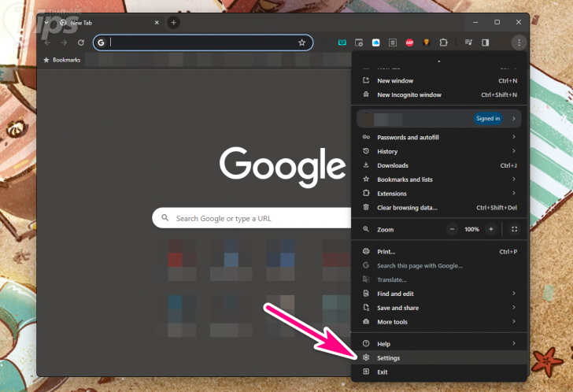Bookmark this tab with the star icon
This screenshot has height=392, width=573.
pos(302,43)
